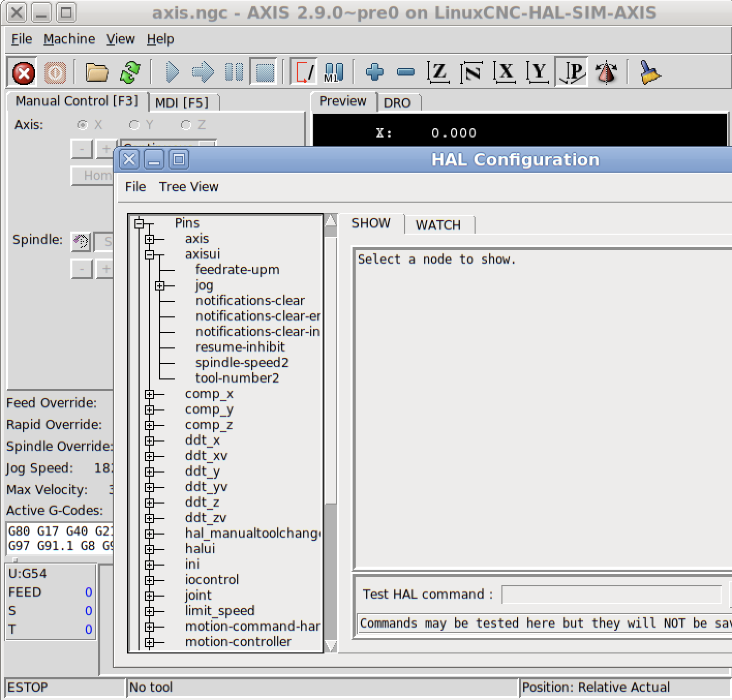Select the ini tree item
This screenshot has height=700, width=732.
pyautogui.click(x=192, y=565)
